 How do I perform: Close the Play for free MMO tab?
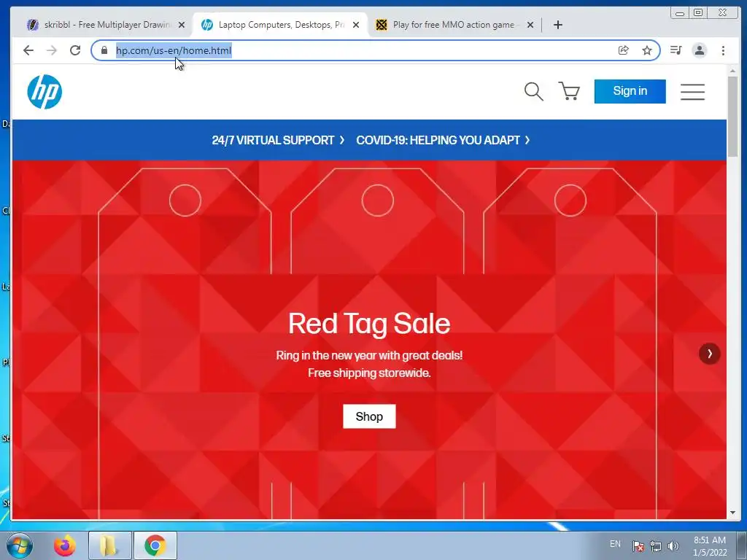(530, 25)
